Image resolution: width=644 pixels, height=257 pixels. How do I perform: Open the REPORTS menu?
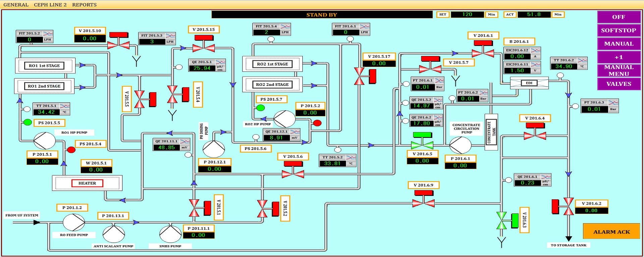(x=84, y=5)
